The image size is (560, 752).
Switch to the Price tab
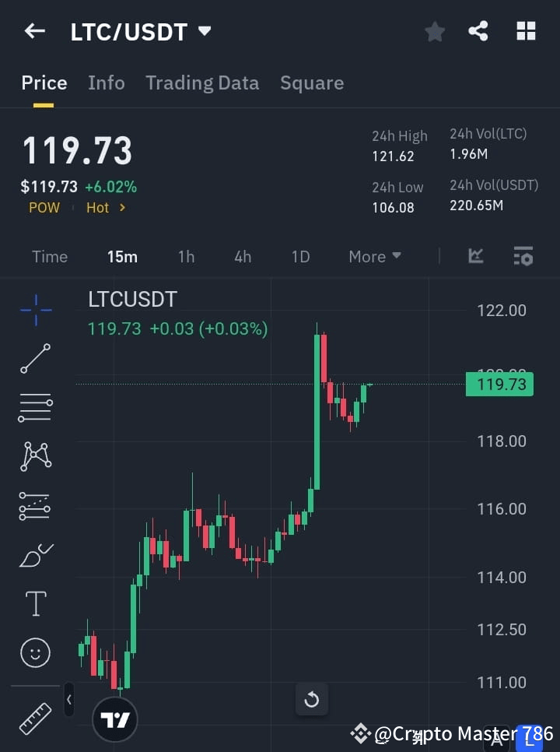[x=44, y=83]
